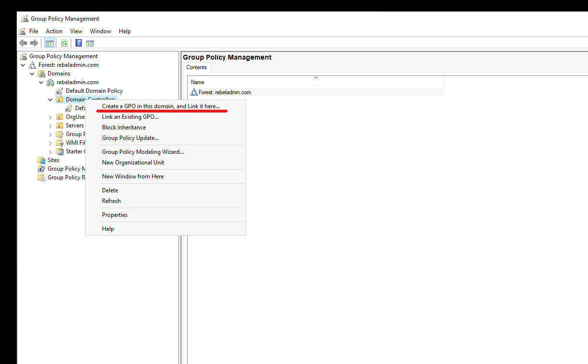
Task: Click the Group P... container icon under rebeladmin.com
Action: click(60, 134)
